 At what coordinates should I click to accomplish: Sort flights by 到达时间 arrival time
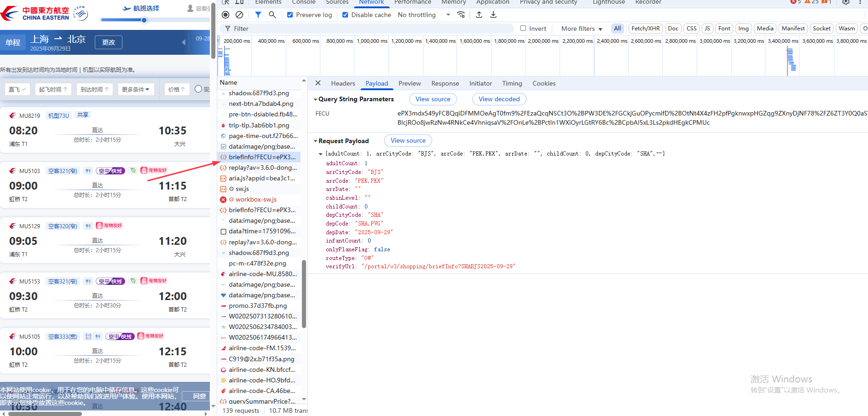[94, 89]
